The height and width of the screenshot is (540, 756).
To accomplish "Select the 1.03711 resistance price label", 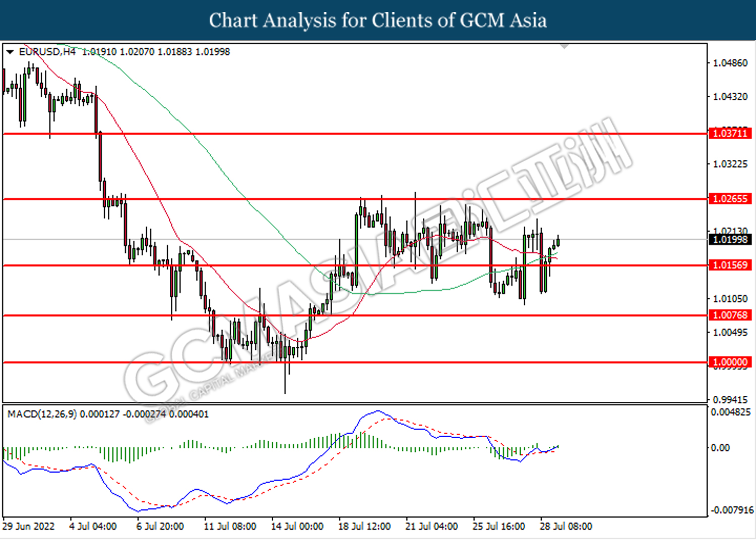I will tap(730, 134).
